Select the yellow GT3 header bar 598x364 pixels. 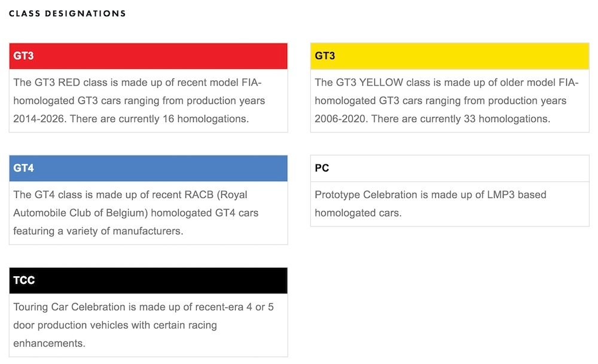point(450,56)
